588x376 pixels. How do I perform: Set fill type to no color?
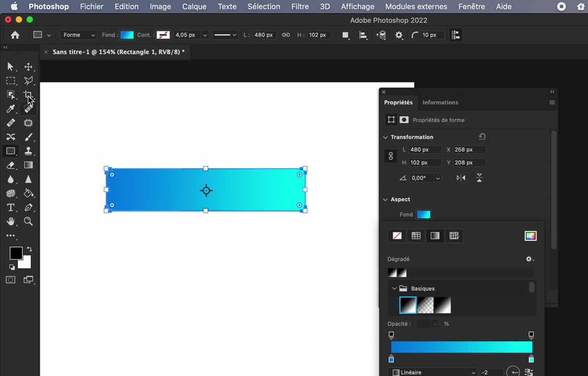tap(397, 236)
